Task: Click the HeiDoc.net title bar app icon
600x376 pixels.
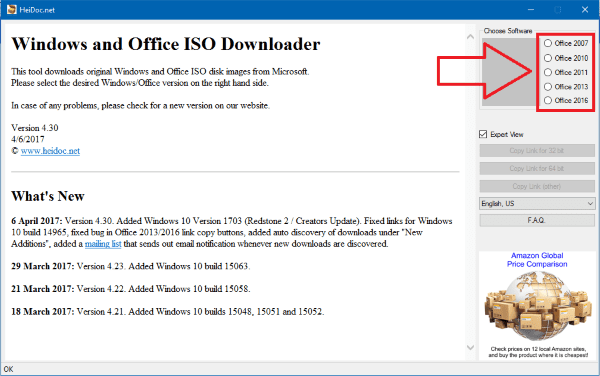Action: click(x=12, y=10)
